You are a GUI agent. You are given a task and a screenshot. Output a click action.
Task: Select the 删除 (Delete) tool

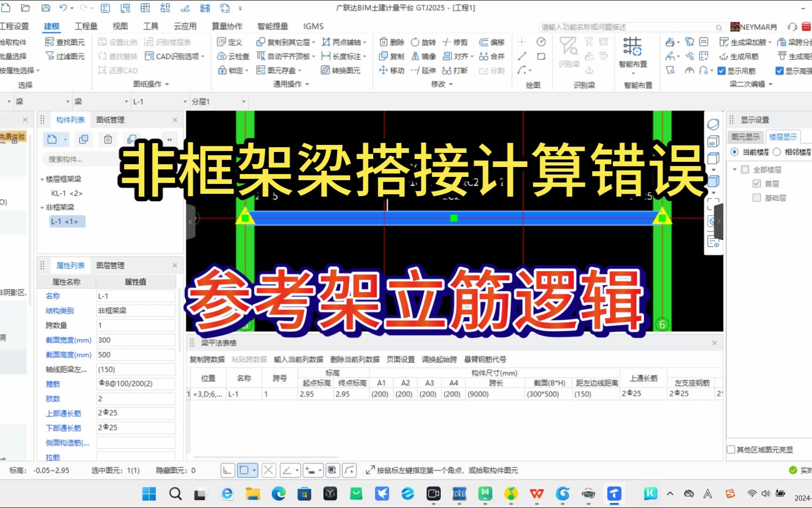[392, 42]
